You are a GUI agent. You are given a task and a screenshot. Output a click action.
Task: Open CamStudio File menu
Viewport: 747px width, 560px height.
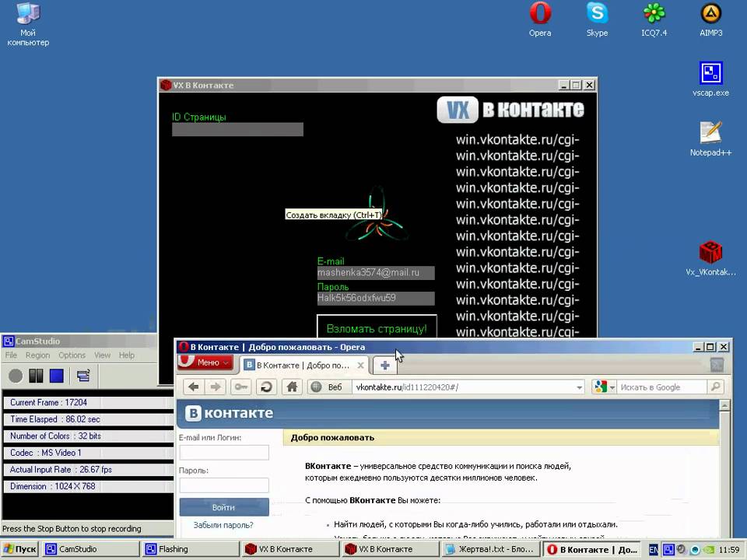coord(11,355)
